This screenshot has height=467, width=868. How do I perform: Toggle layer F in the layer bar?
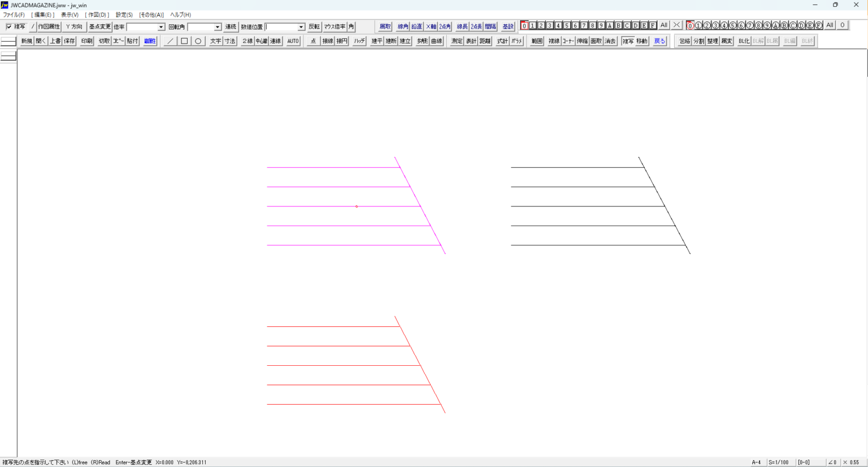(x=653, y=25)
